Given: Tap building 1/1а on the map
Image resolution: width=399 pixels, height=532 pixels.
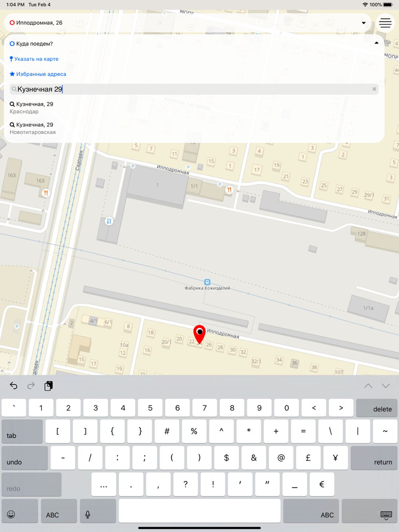Looking at the screenshot, I should pyautogui.click(x=368, y=308).
